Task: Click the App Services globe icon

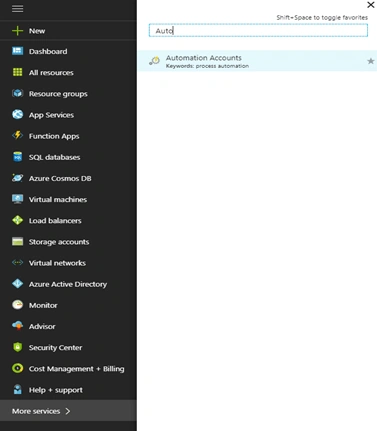Action: pos(17,114)
